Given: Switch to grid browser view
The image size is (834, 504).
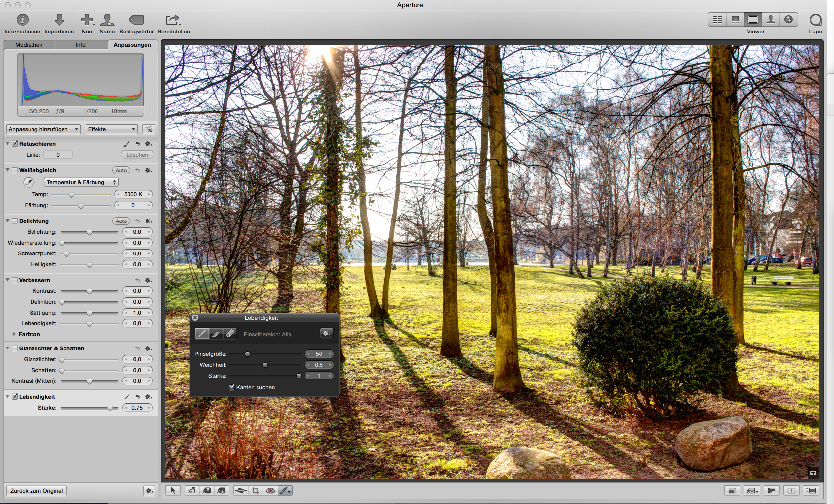Looking at the screenshot, I should click(717, 19).
